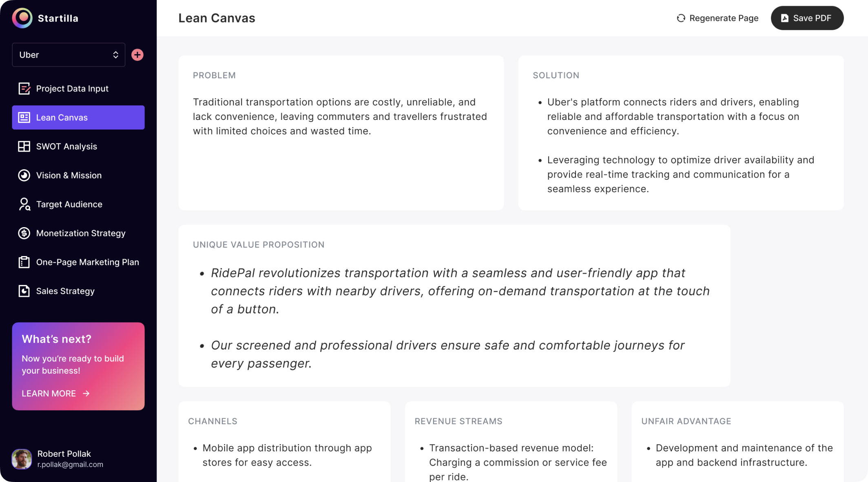
Task: Click the Regenerate Page refresh icon
Action: [681, 18]
